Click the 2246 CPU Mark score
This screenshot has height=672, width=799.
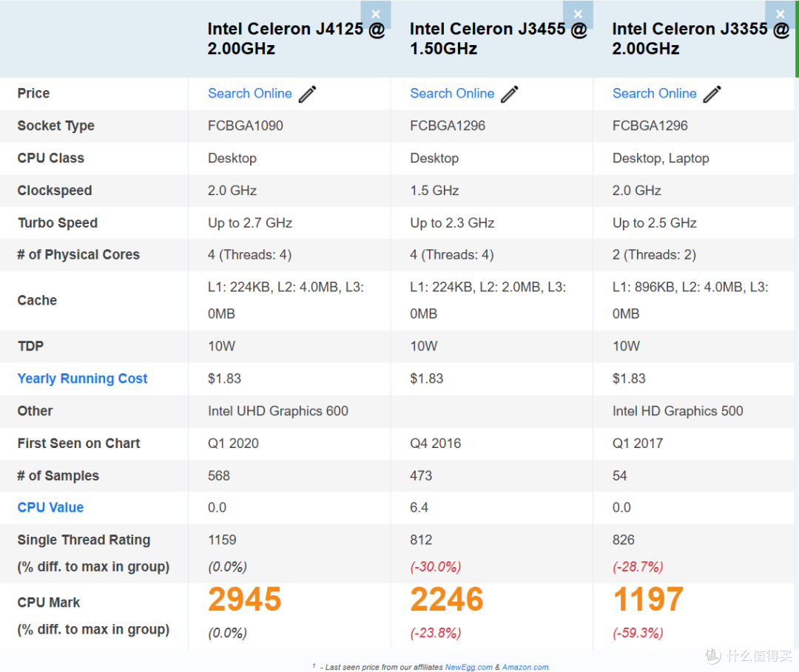coord(447,600)
